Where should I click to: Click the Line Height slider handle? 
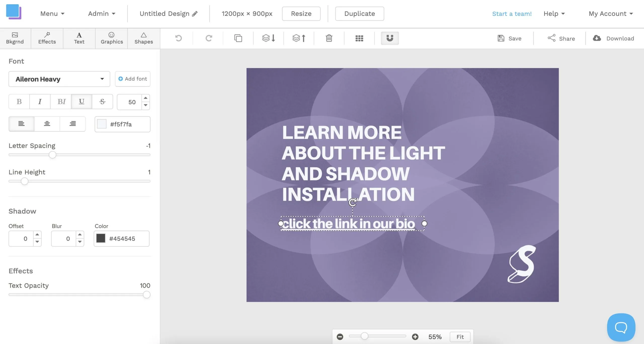[x=24, y=181]
